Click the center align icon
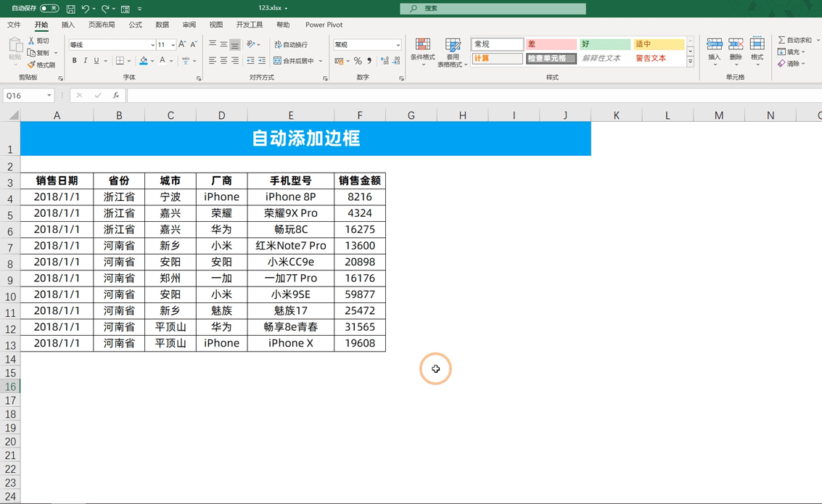Viewport: 822px width, 504px height. click(x=224, y=61)
